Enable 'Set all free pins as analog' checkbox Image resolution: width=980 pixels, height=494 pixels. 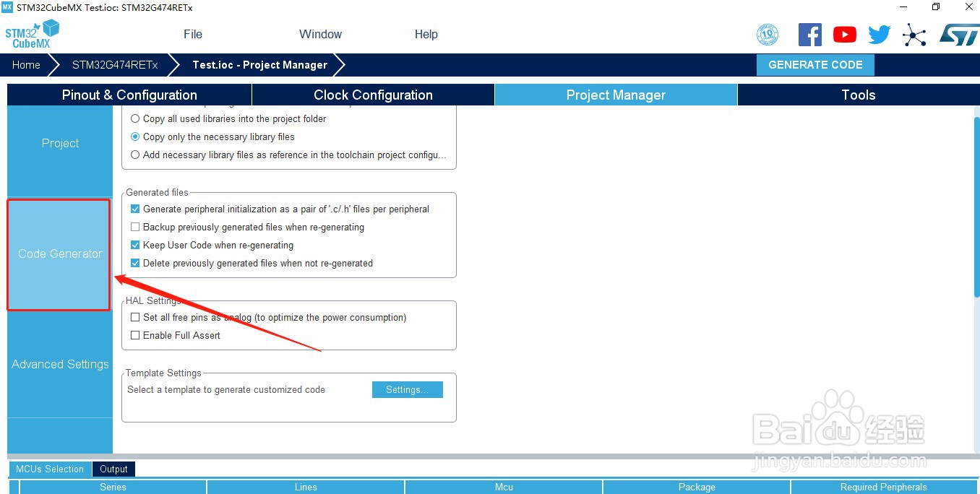pos(135,317)
